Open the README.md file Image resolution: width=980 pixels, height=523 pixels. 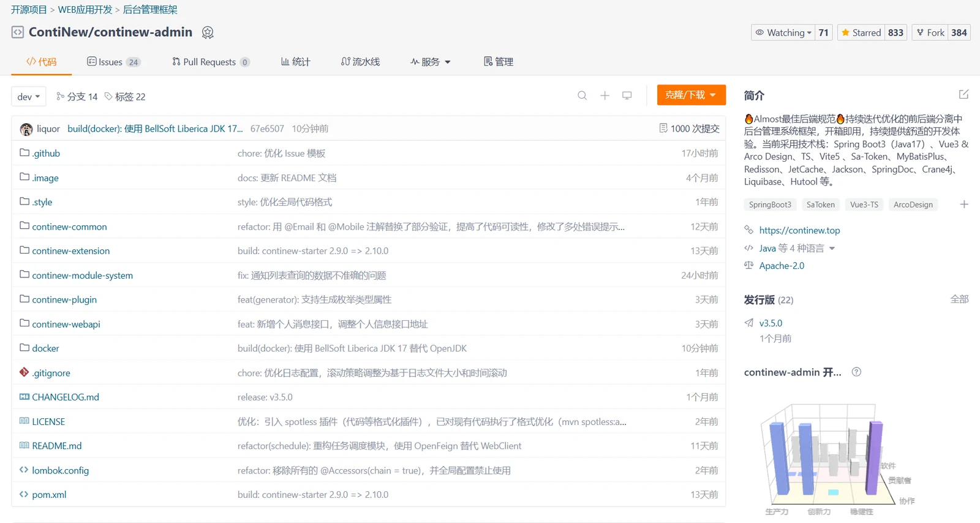point(56,446)
